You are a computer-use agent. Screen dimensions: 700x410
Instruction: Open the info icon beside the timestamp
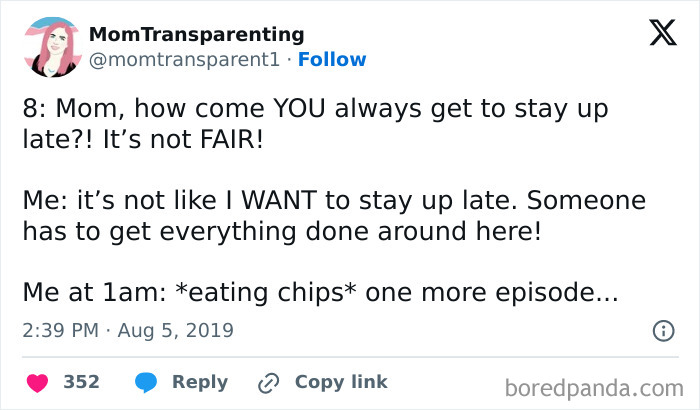click(661, 330)
